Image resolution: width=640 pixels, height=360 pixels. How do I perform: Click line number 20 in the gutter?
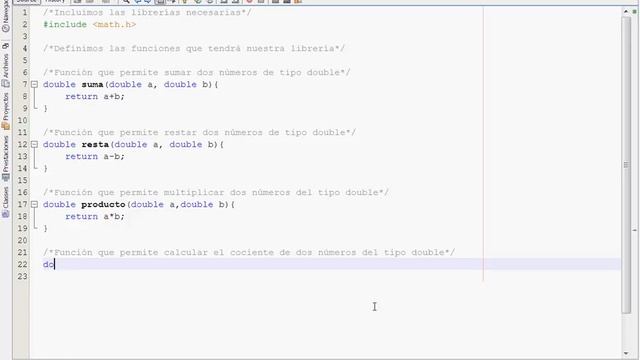pyautogui.click(x=22, y=240)
